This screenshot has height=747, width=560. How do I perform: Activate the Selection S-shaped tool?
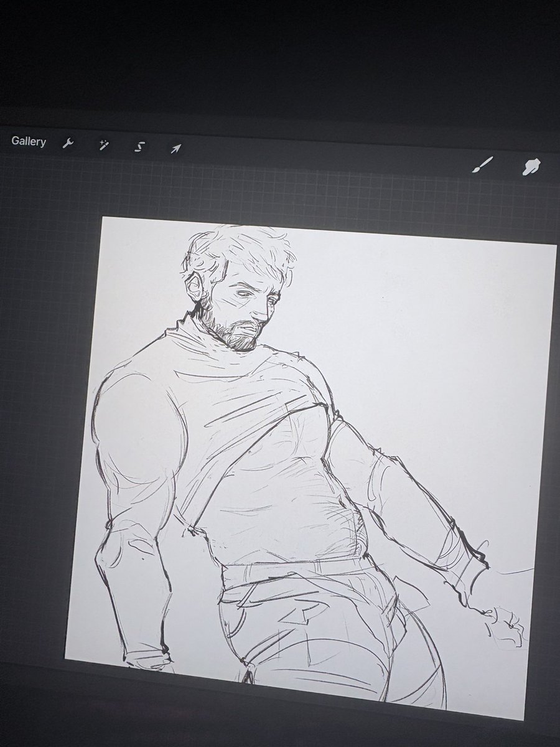click(x=140, y=147)
